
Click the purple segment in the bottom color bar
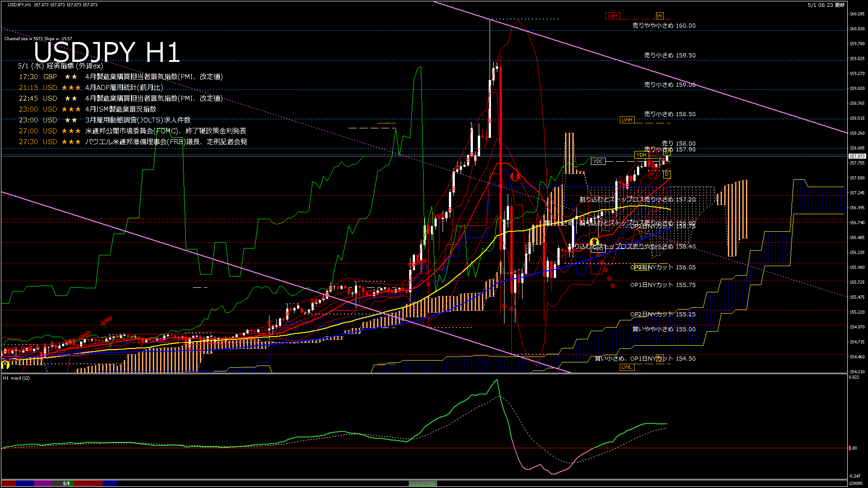(x=43, y=483)
